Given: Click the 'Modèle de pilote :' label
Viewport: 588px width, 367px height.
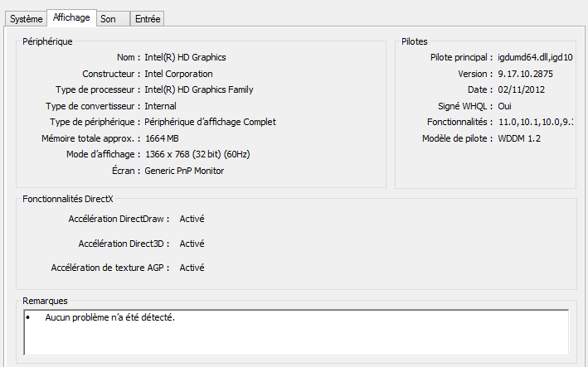Looking at the screenshot, I should coord(457,138).
